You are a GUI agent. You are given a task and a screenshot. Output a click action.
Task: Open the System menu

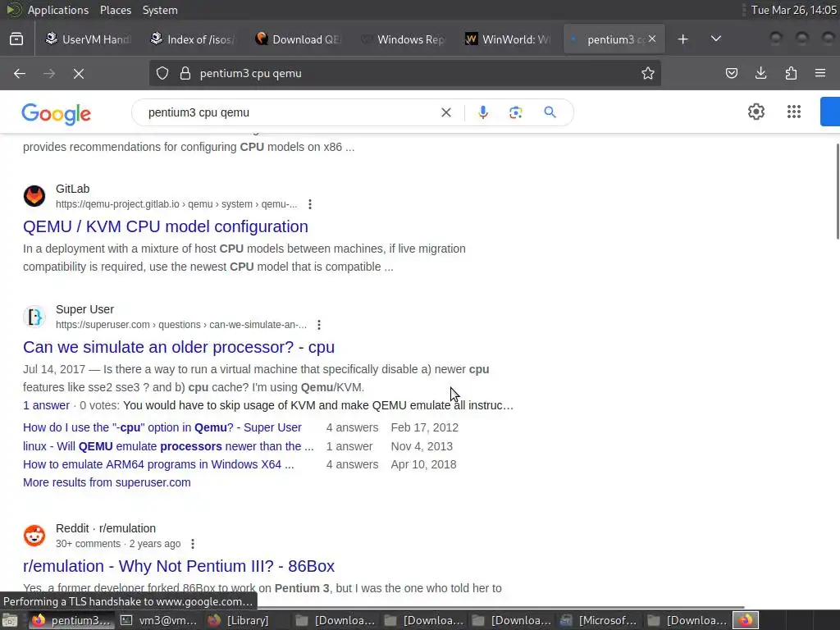(160, 10)
